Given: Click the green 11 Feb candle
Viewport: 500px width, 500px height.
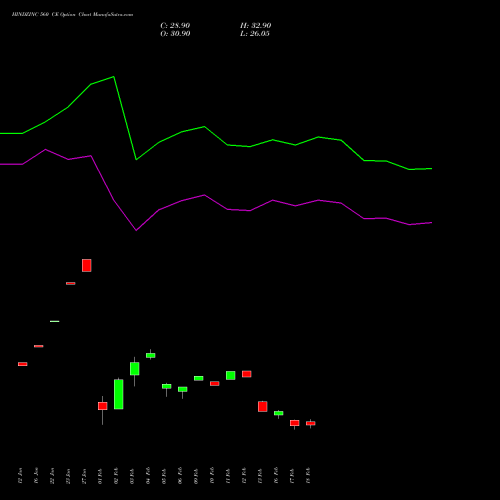Looking at the screenshot, I should coord(231,375).
